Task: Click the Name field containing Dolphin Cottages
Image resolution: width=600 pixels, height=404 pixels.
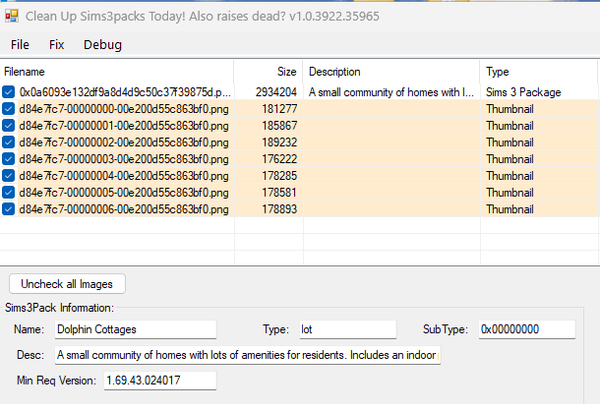Action: (x=134, y=329)
